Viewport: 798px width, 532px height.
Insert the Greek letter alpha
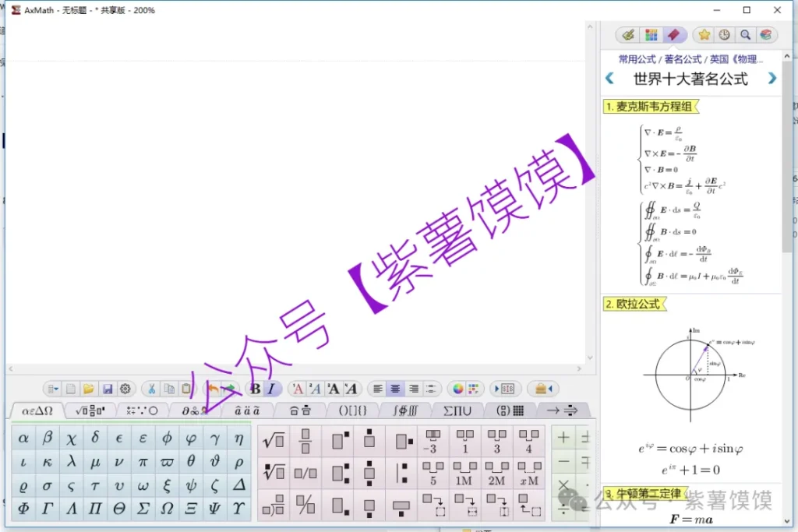[x=23, y=438]
